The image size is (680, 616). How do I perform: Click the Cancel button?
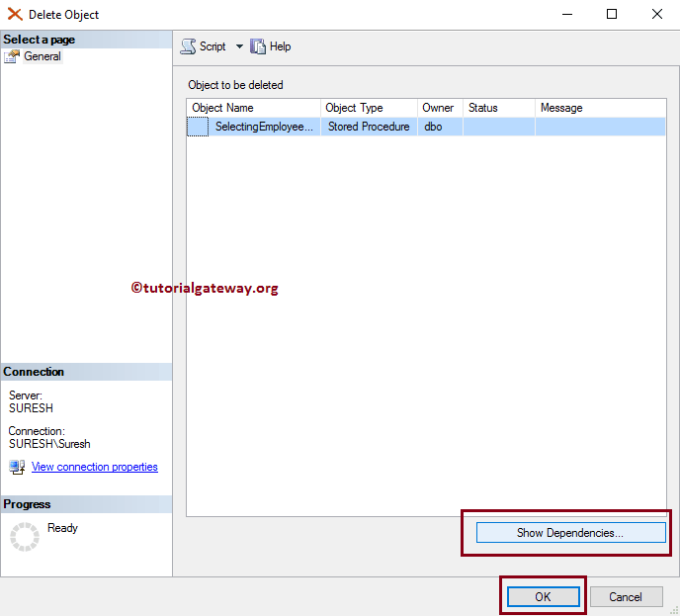pos(626,597)
